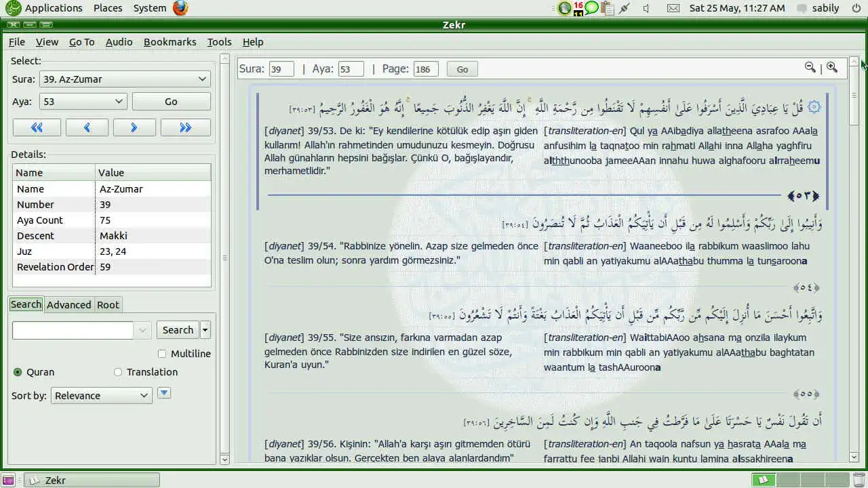Click the Search button
The width and height of the screenshot is (868, 488).
click(x=178, y=330)
